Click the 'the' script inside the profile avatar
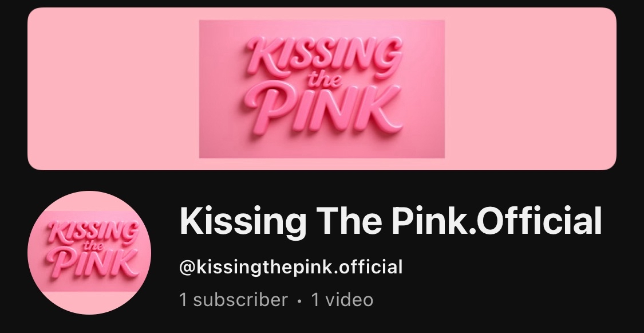Screen dimensions: 644x333 93,246
